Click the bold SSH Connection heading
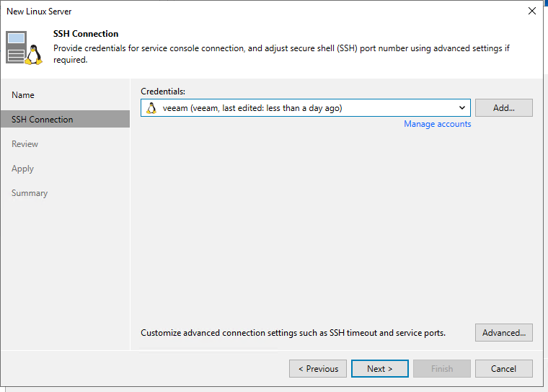Screen dimensions: 548x392 coord(86,34)
